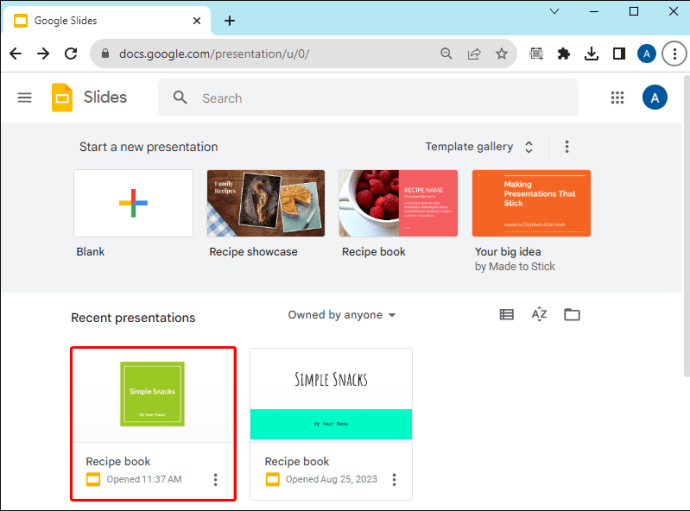Switch to list view layout
Image resolution: width=690 pixels, height=511 pixels.
click(506, 314)
